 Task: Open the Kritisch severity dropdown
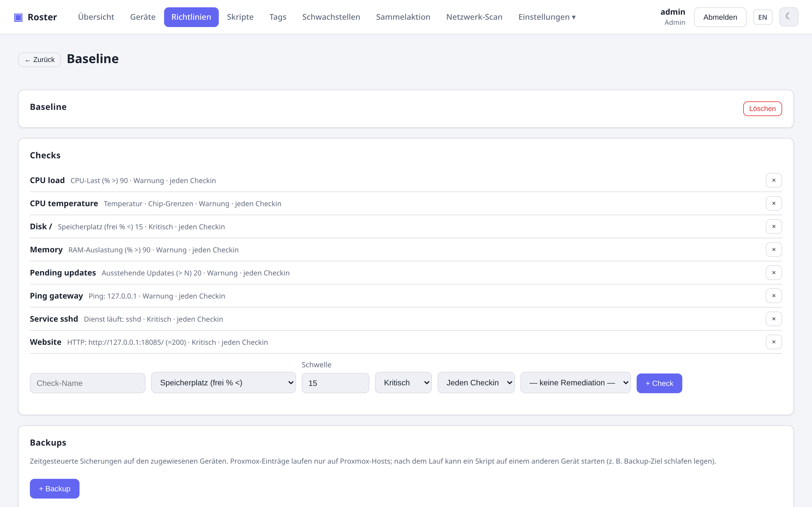coord(403,383)
